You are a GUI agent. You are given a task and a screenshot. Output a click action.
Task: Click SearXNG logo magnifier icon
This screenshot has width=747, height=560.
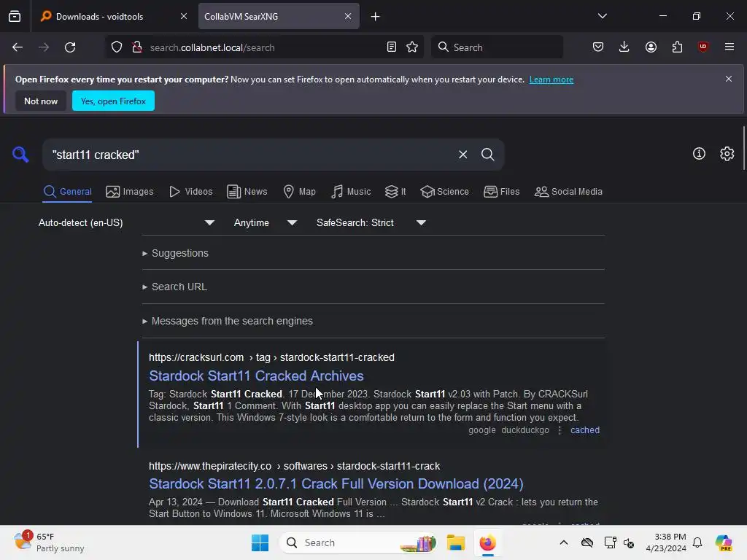click(x=20, y=155)
